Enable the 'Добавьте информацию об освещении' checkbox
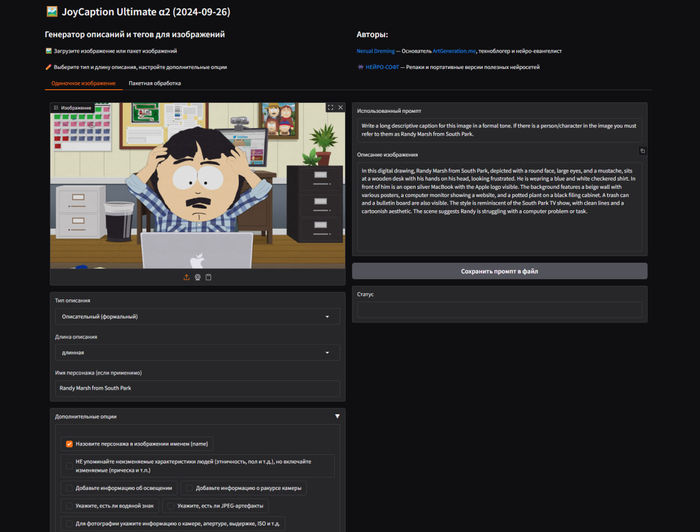Viewport: 700px width, 532px height. [70, 488]
